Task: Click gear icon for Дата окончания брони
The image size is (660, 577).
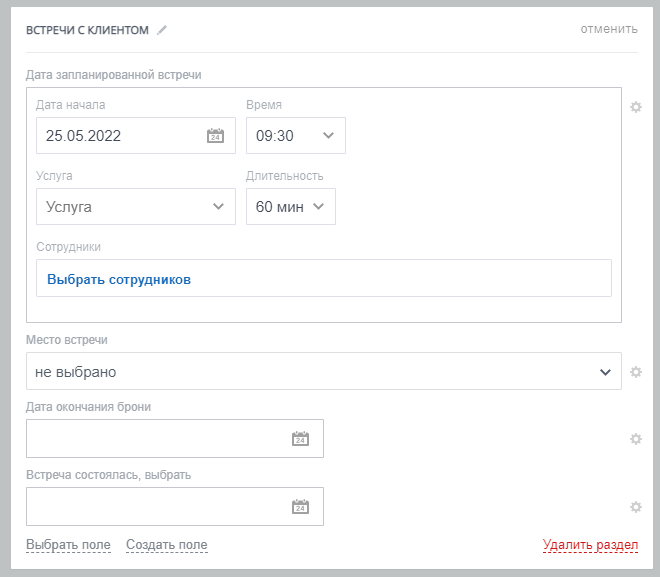Action: tap(635, 438)
